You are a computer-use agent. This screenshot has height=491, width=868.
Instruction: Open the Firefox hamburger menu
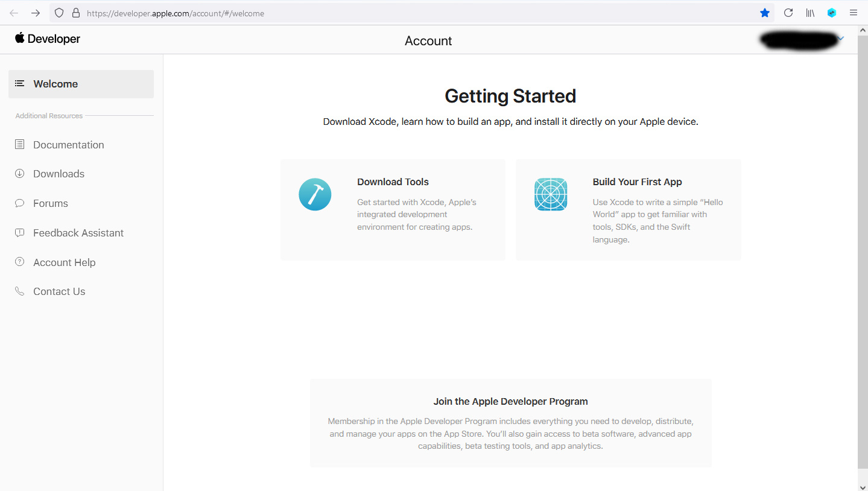point(854,13)
